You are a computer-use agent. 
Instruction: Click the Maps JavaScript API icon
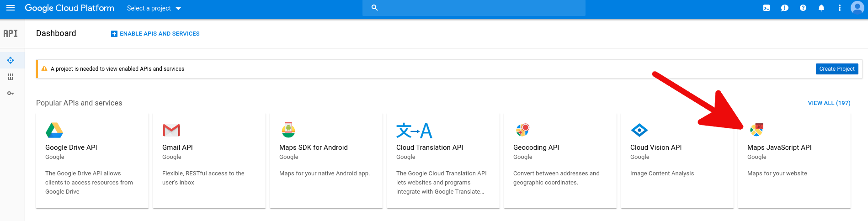pyautogui.click(x=757, y=130)
